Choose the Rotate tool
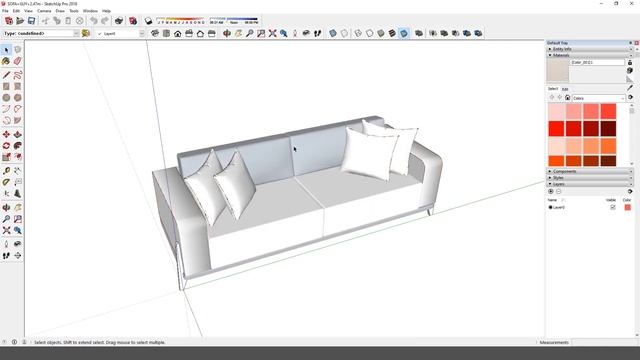 pos(6,146)
